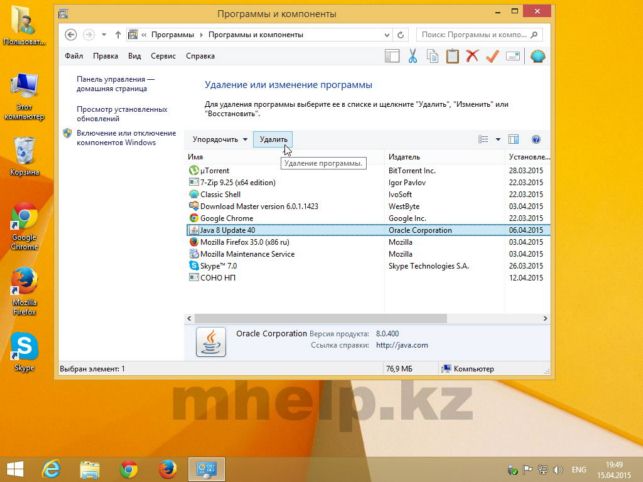Click the Copy toolbar icon

tap(432, 56)
